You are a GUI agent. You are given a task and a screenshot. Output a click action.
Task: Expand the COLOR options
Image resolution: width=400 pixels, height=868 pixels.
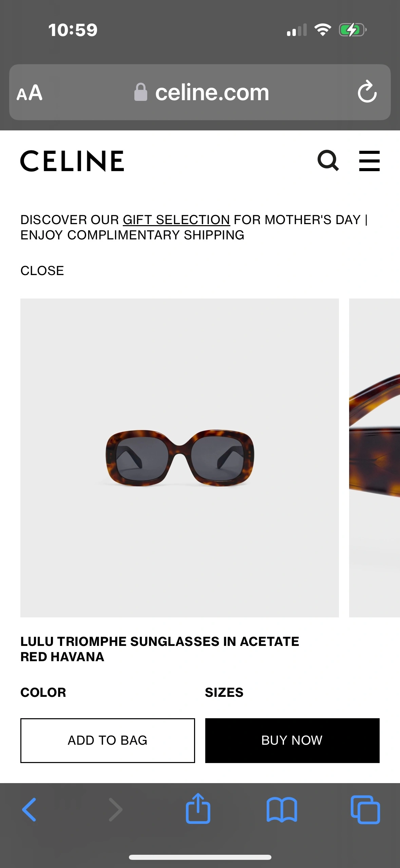(x=43, y=692)
